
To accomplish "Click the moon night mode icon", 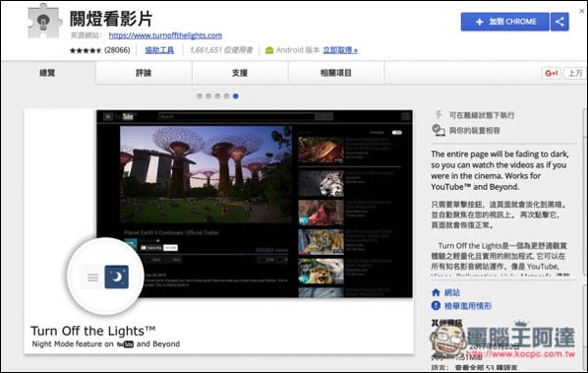I will click(x=117, y=277).
